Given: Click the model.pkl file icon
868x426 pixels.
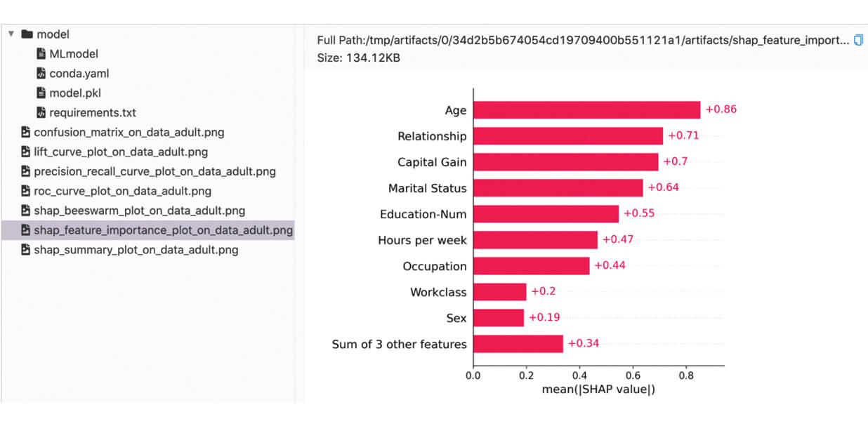Looking at the screenshot, I should tap(41, 93).
